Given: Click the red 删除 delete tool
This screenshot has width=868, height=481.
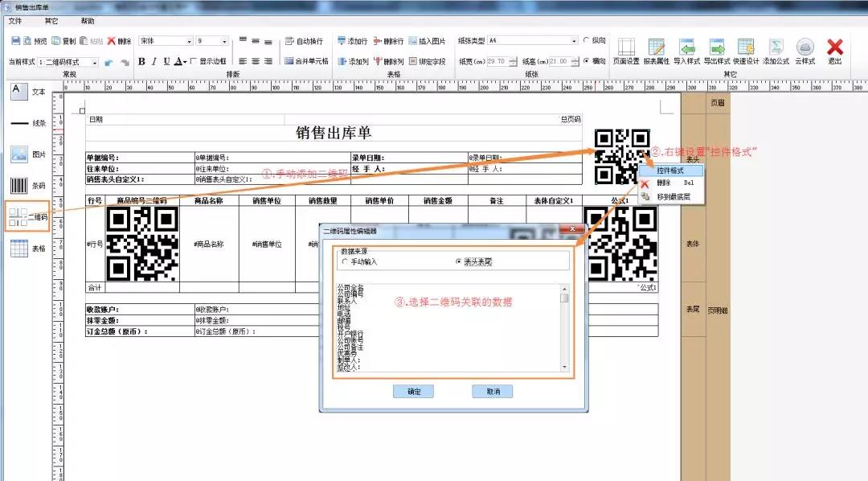Looking at the screenshot, I should tap(120, 41).
